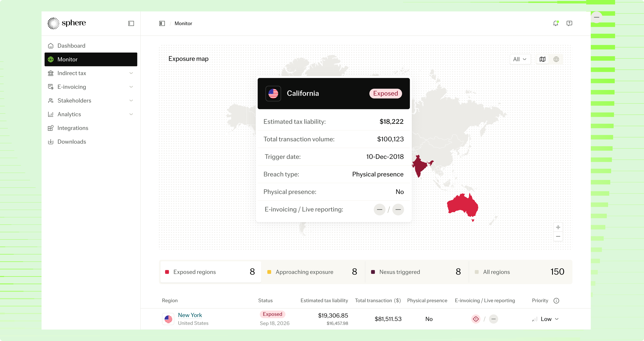644x341 pixels.
Task: Zoom out on exposure map
Action: (x=558, y=236)
